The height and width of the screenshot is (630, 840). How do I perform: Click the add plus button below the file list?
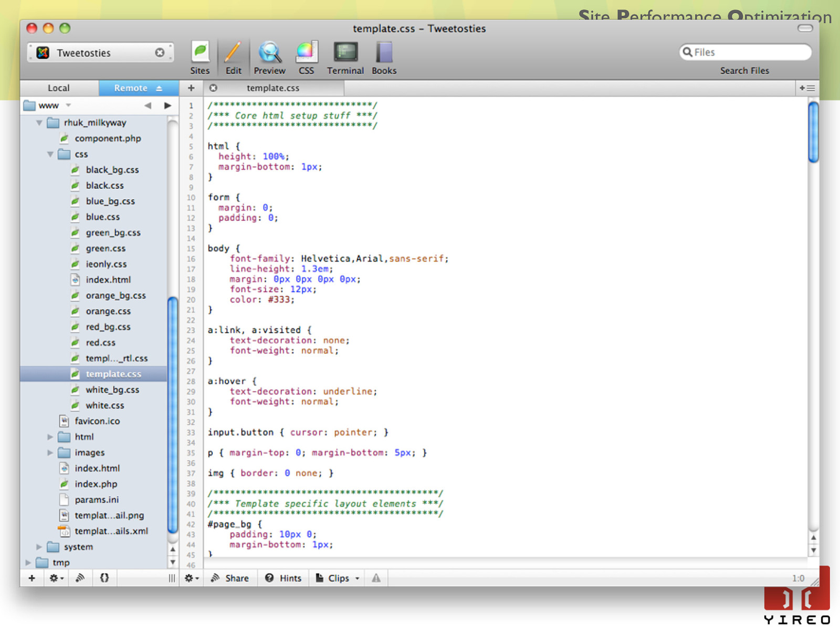pos(32,578)
